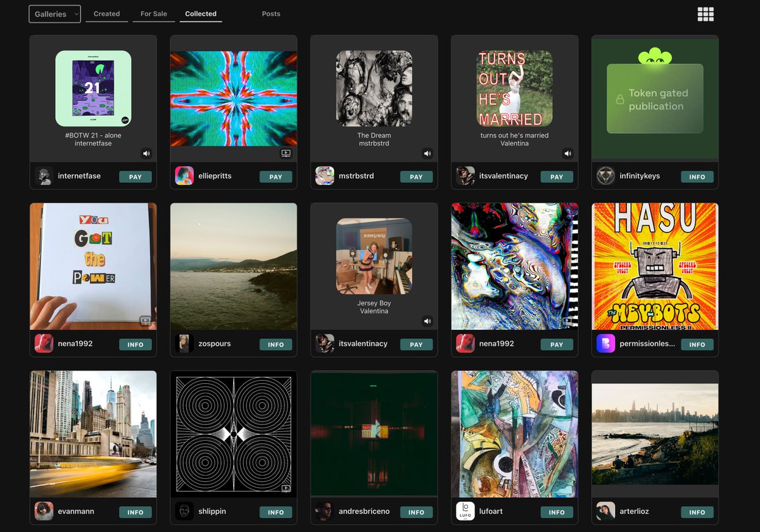Screen dimensions: 760x532
Task: Click video icon on You Got the Power card
Action: pyautogui.click(x=146, y=321)
